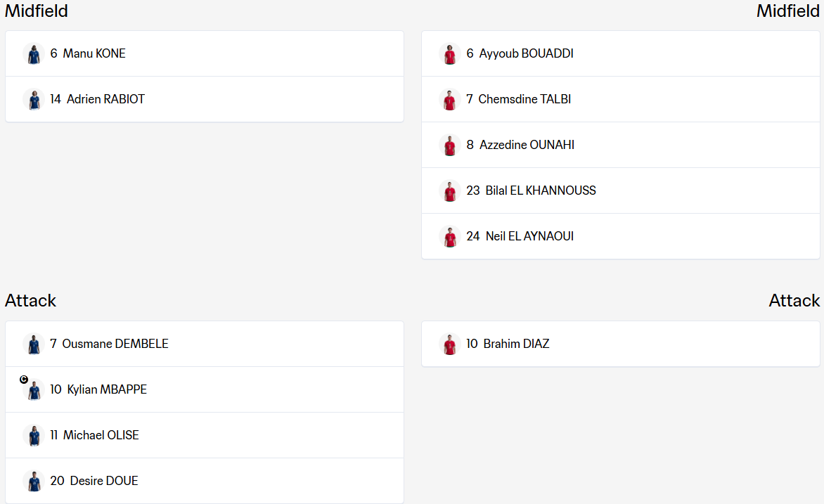
Task: Click Neil EL AYNAOUI's avatar picture
Action: click(450, 236)
